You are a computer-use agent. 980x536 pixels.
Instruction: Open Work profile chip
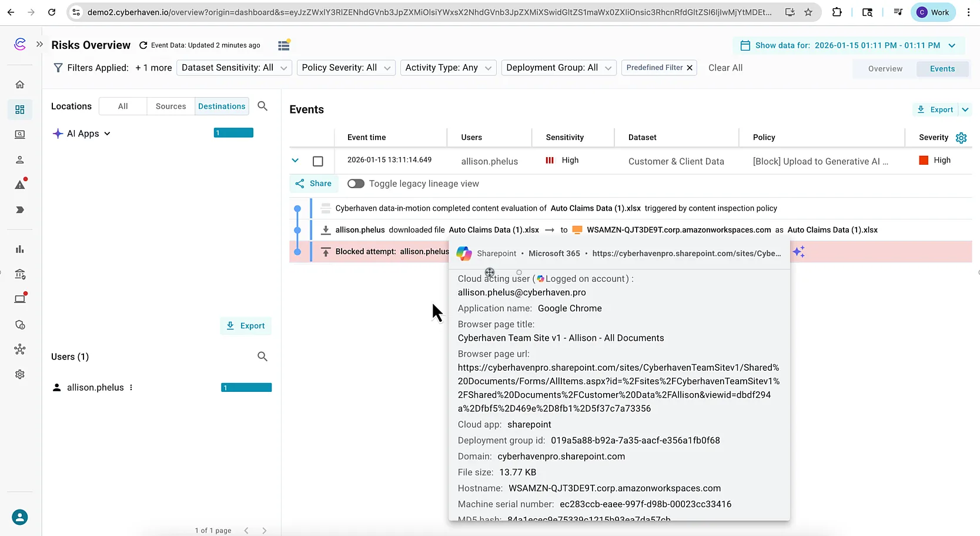933,12
